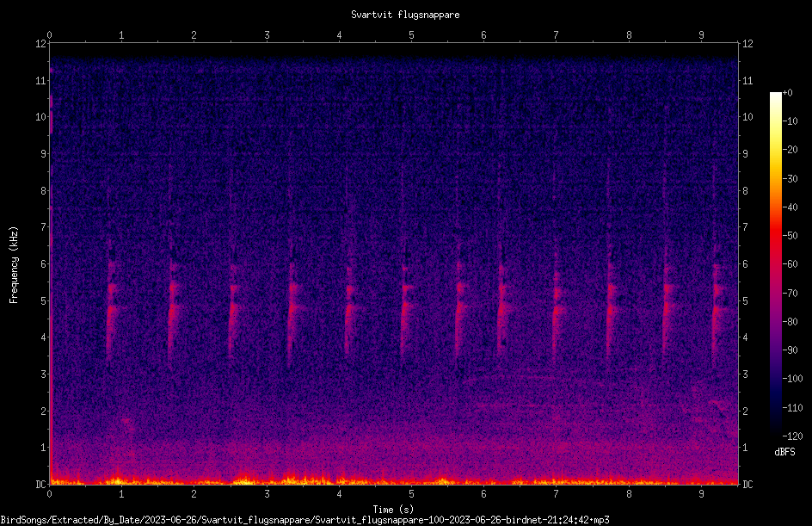Click the -80 colorbar label

(x=790, y=322)
